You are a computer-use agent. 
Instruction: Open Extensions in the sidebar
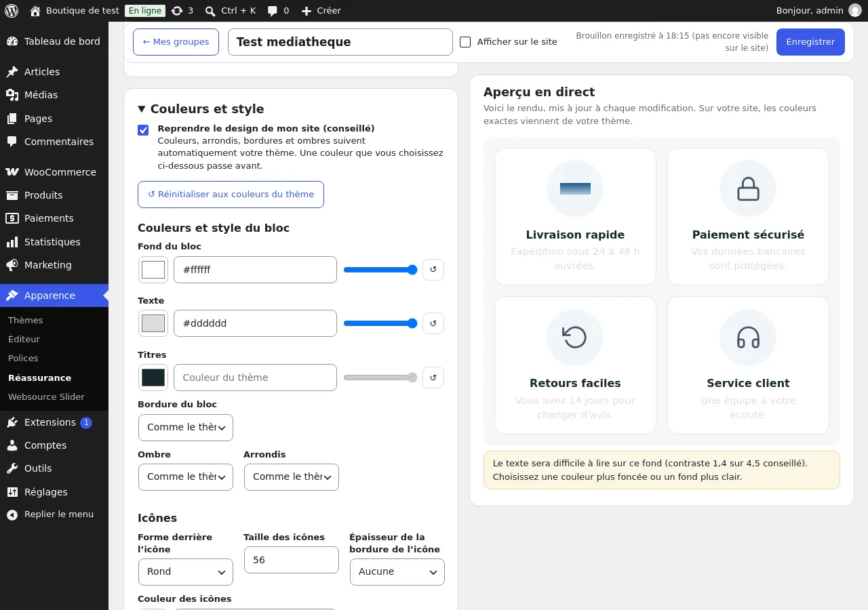click(x=54, y=422)
